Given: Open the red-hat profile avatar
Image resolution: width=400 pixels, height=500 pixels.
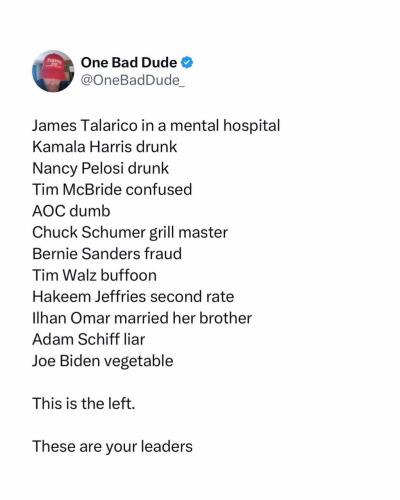Looking at the screenshot, I should 53,71.
